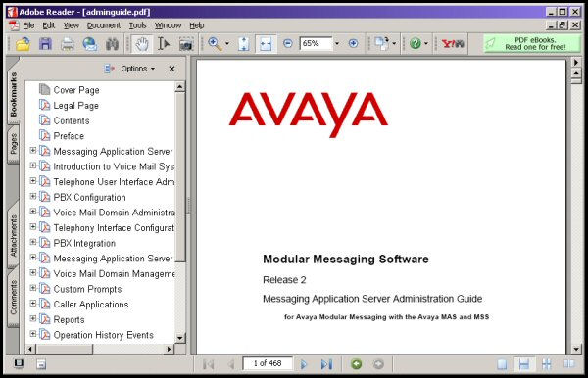
Task: Activate the Snapshot camera tool
Action: pyautogui.click(x=186, y=44)
